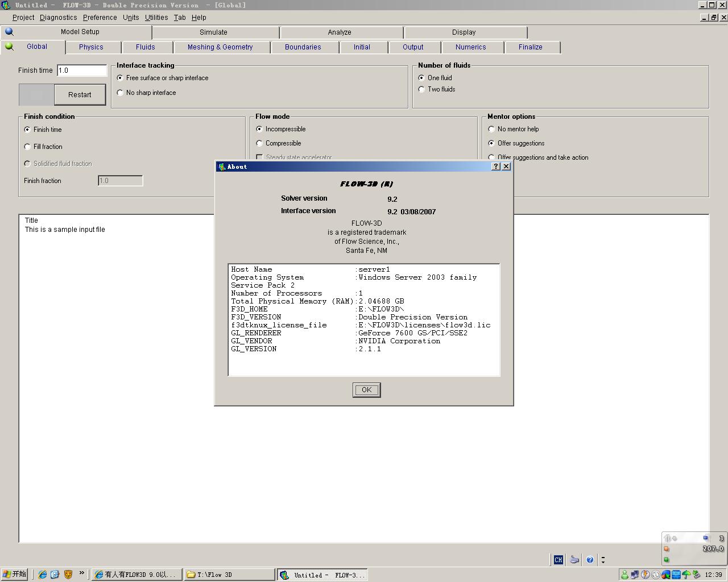Select the Two fluids radio button
This screenshot has height=582, width=728.
[421, 89]
